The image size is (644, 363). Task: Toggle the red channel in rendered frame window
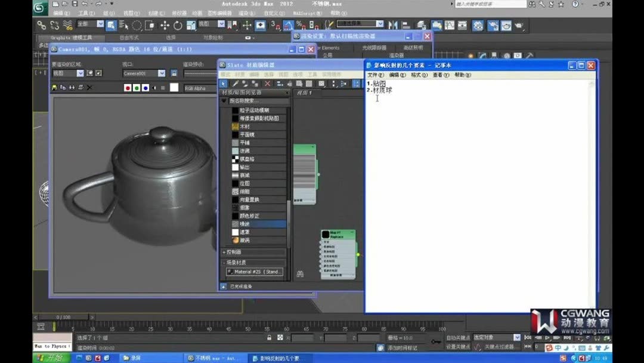(x=128, y=88)
